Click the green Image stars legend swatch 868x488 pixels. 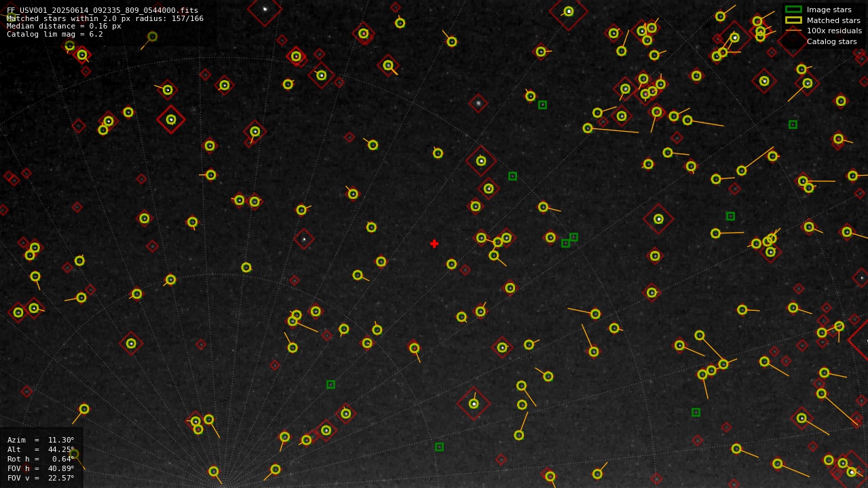point(793,10)
